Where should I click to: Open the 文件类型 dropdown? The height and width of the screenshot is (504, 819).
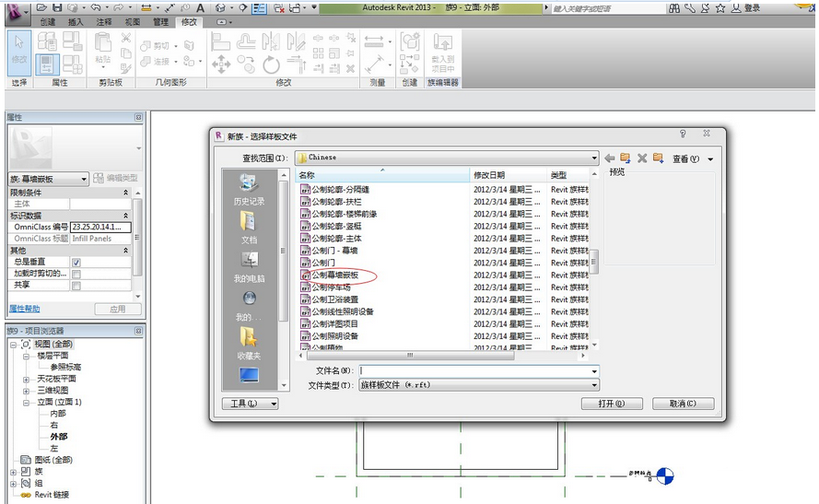[x=593, y=385]
